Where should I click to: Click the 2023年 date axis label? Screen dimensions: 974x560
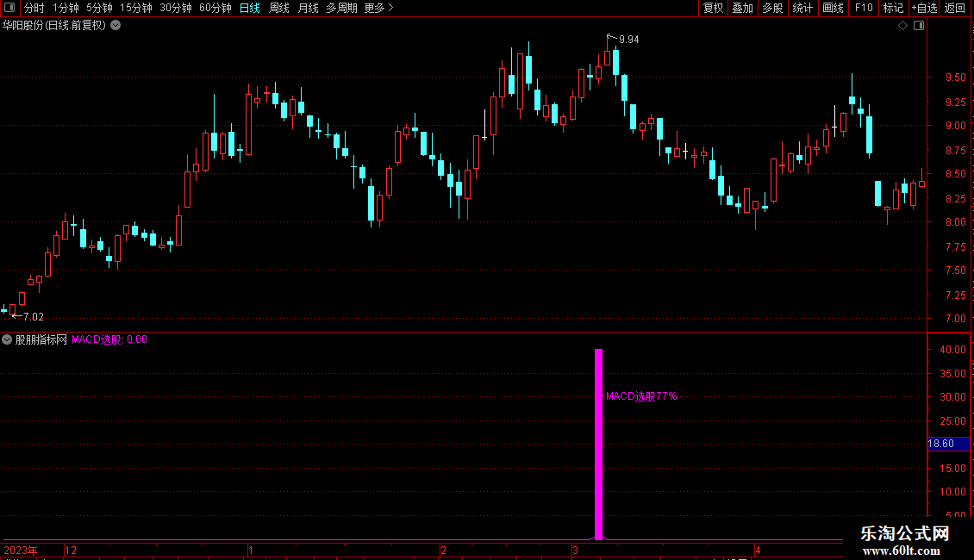point(21,550)
